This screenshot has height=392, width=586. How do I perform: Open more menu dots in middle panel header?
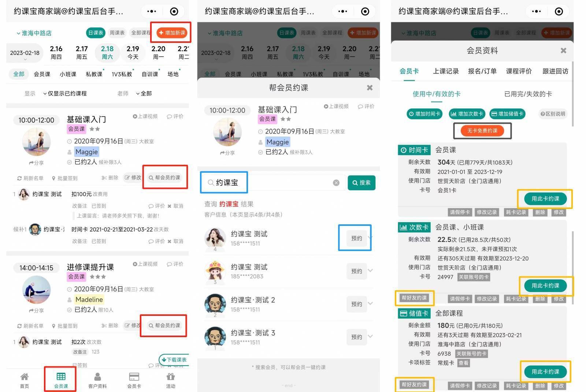click(x=343, y=11)
